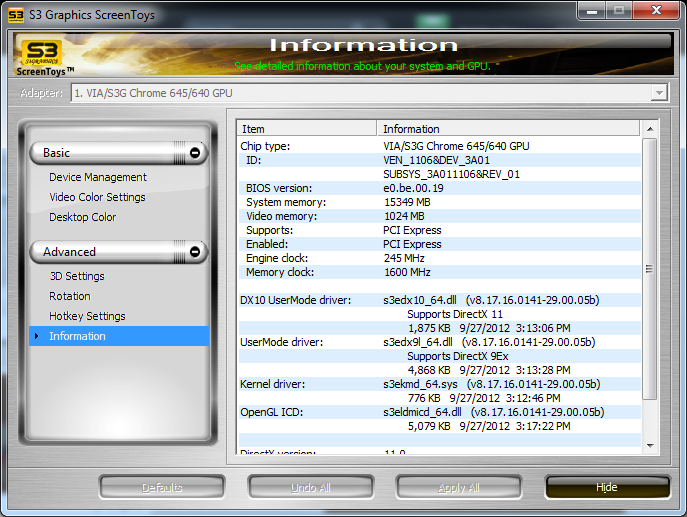
Task: Open Desktop Color page
Action: (x=82, y=217)
